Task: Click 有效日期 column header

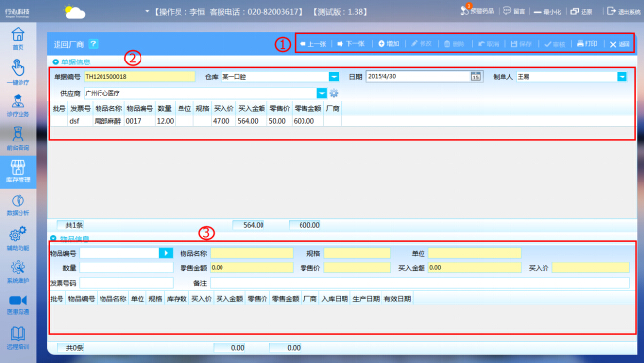Action: (397, 299)
